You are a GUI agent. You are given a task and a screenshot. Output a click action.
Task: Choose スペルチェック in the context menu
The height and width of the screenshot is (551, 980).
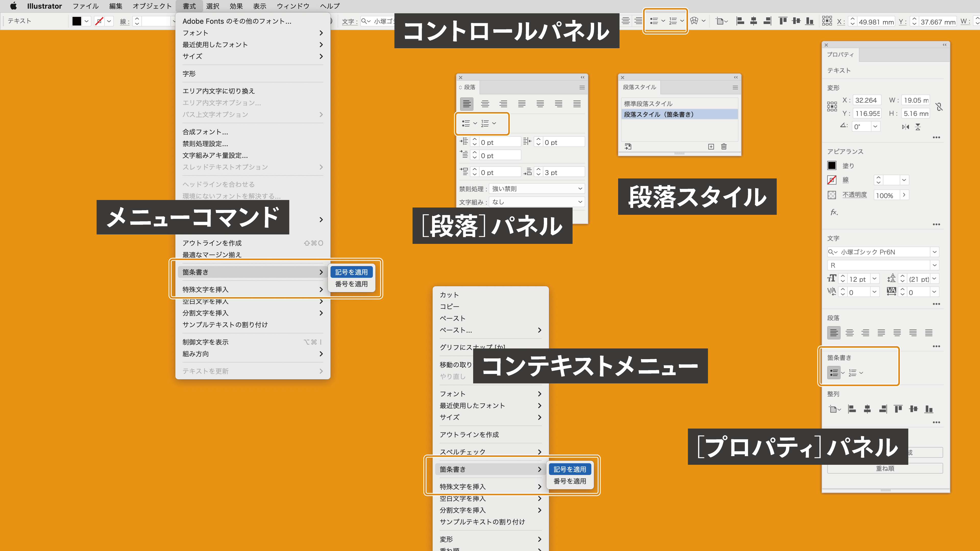pos(490,452)
